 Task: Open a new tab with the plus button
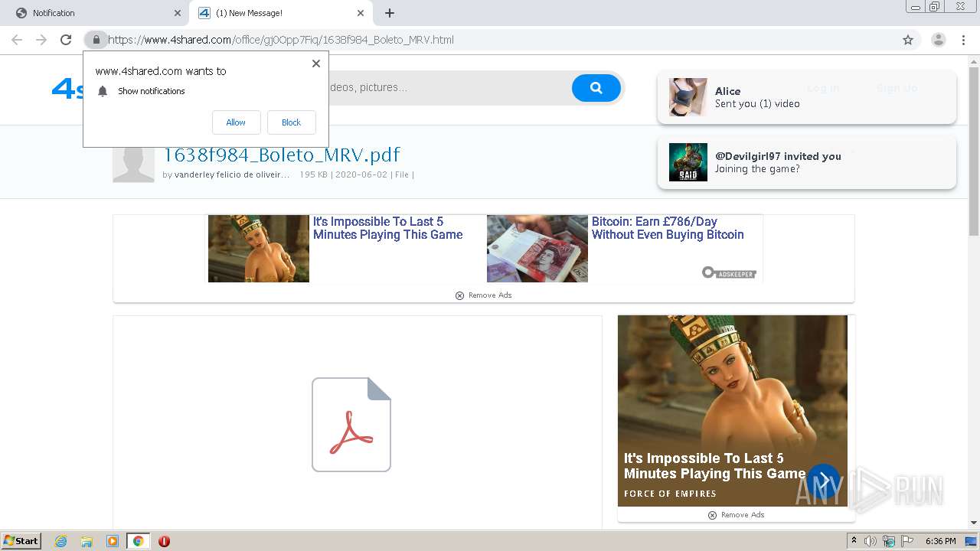[x=390, y=13]
